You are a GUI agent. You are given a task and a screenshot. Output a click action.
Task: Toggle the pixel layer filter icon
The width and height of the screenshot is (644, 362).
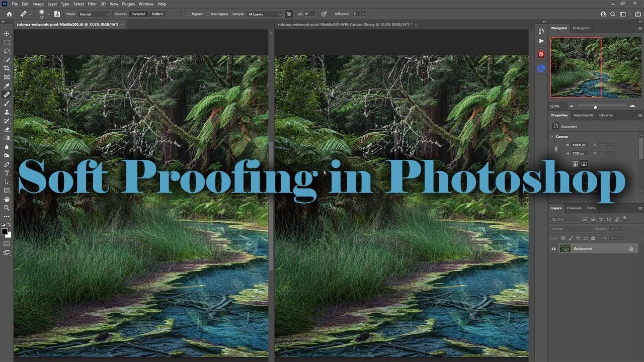click(585, 220)
